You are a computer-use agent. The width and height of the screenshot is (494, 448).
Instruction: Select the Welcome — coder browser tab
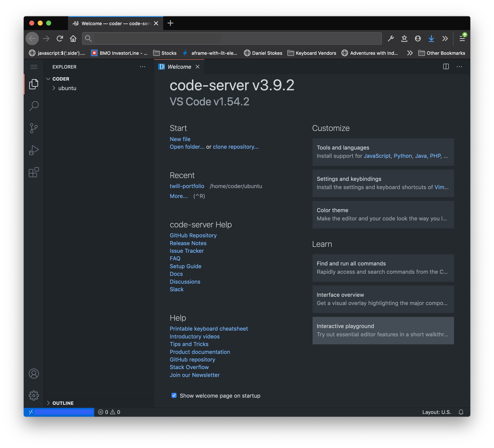[116, 23]
